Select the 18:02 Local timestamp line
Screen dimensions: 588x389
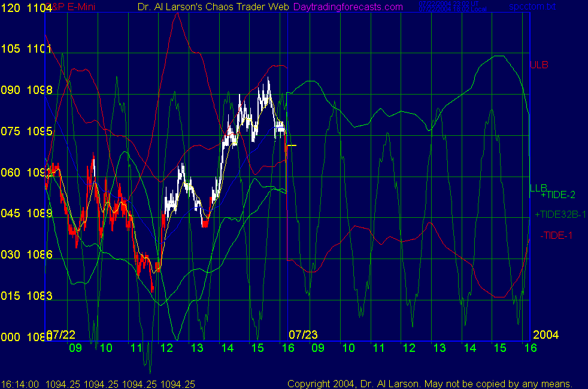point(453,10)
